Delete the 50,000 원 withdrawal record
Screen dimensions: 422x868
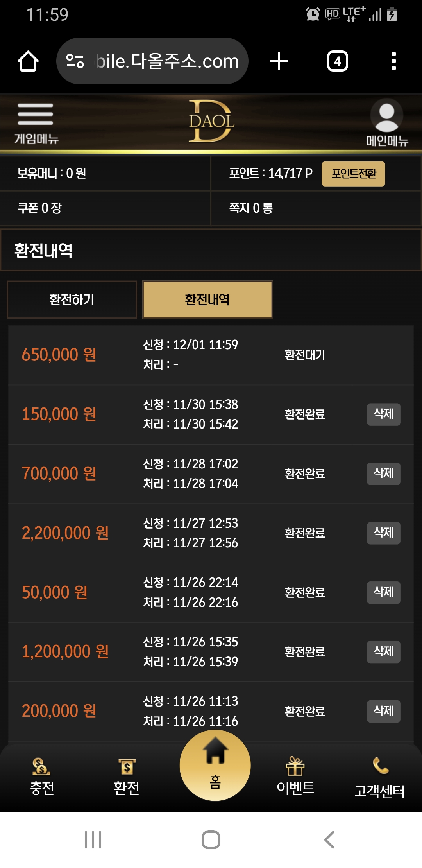(x=383, y=592)
